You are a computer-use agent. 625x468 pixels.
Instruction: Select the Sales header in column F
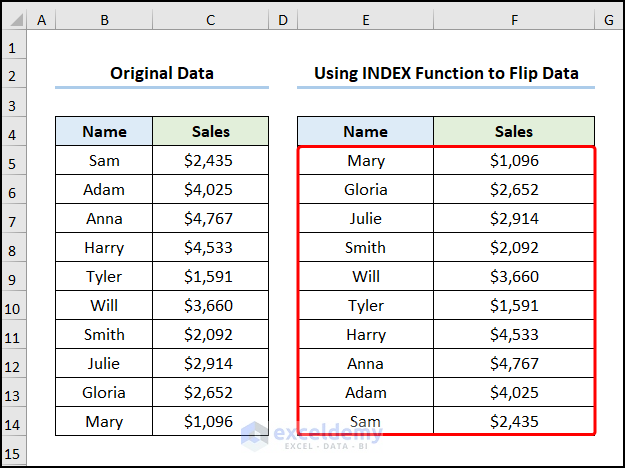pyautogui.click(x=514, y=131)
